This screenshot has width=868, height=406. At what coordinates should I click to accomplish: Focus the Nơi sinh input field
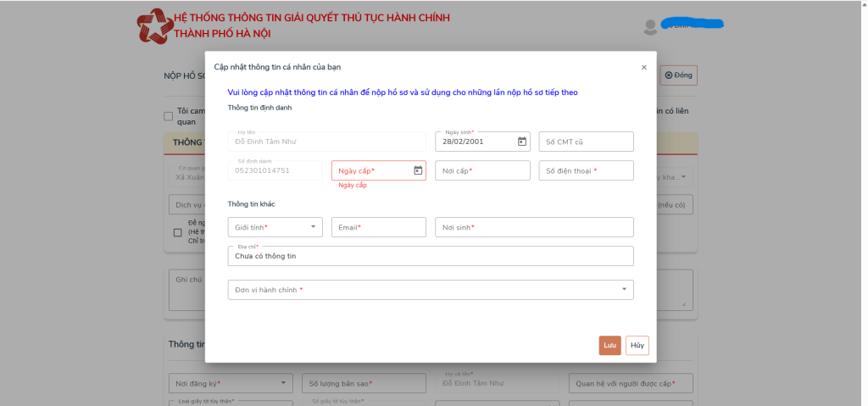pyautogui.click(x=534, y=227)
